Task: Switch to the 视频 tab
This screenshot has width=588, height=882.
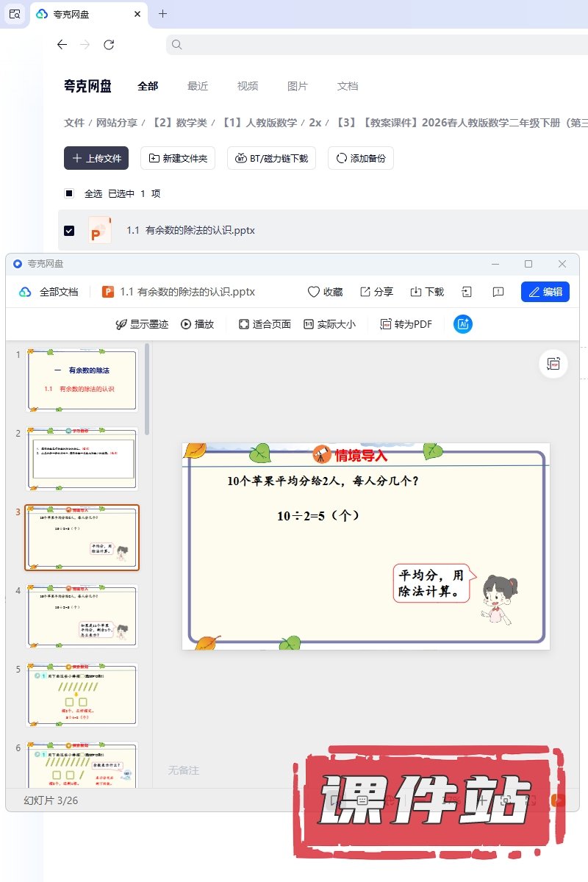Action: pyautogui.click(x=248, y=86)
